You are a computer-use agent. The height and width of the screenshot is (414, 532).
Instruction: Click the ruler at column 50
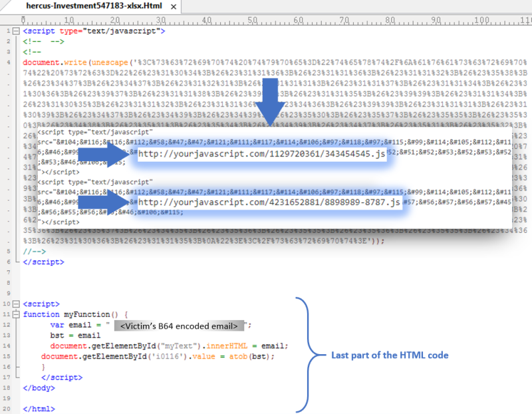[252, 21]
